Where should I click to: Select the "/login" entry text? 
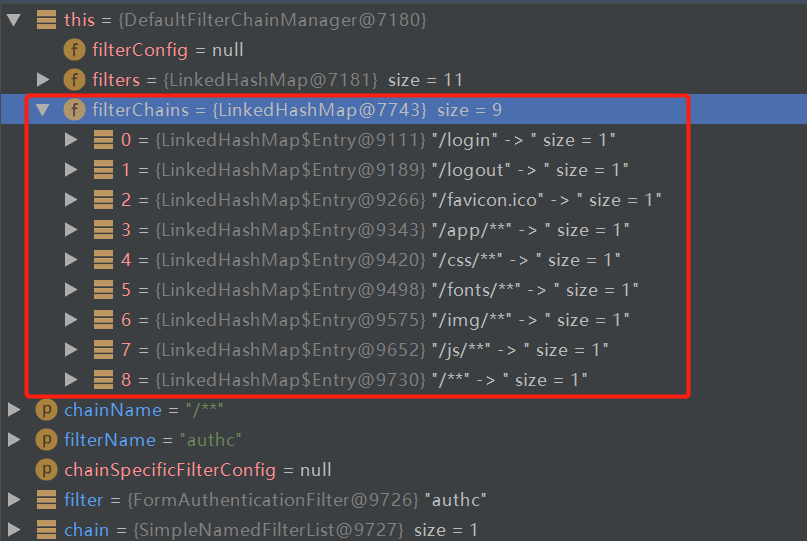[465, 139]
